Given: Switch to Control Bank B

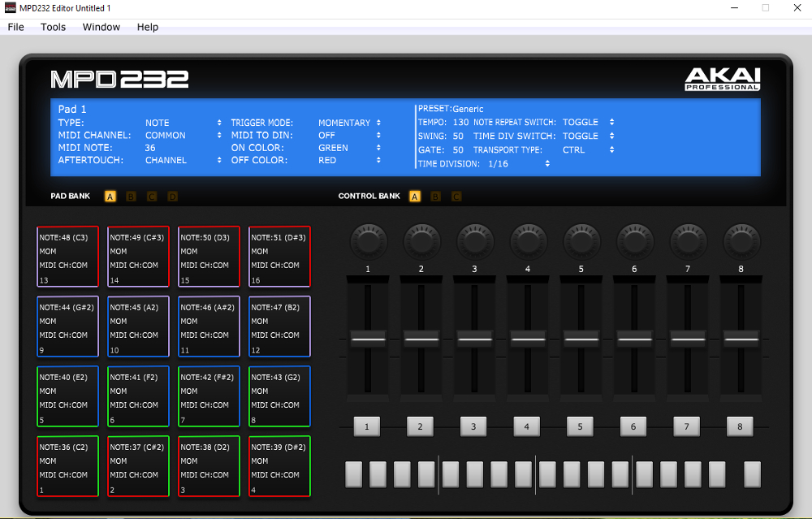Looking at the screenshot, I should coord(435,196).
